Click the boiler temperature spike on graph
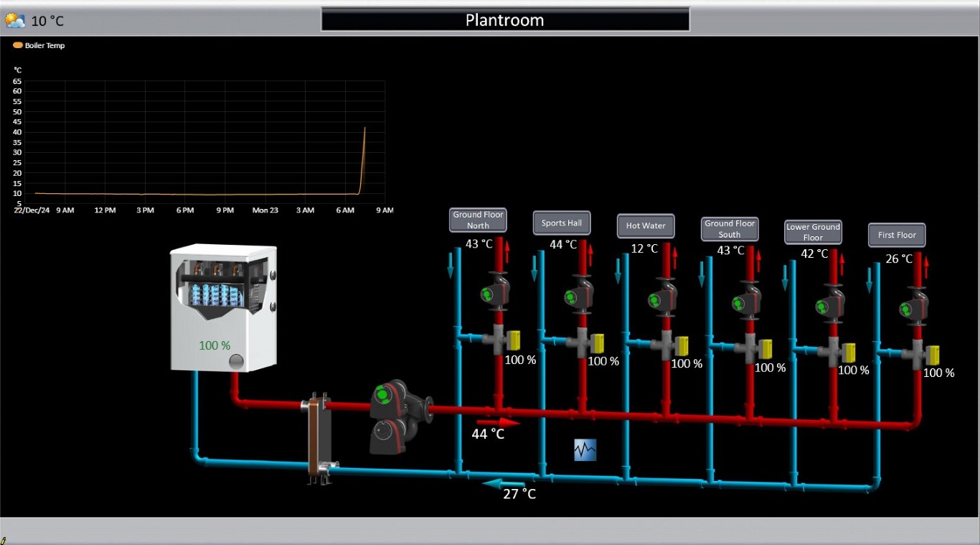 click(364, 129)
